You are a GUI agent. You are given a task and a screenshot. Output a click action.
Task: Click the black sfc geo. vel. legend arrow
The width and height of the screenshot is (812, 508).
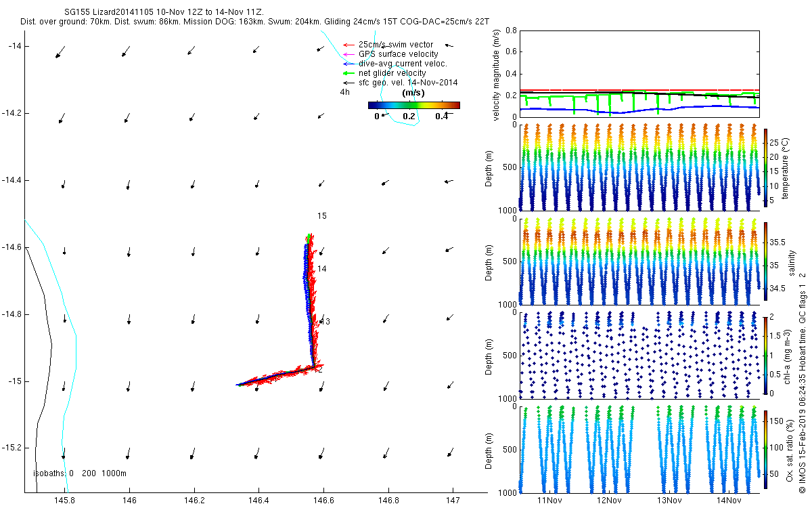[348, 83]
